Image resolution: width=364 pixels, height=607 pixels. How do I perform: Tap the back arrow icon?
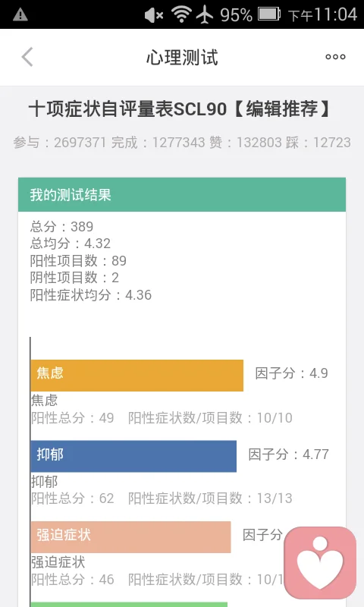tap(27, 57)
